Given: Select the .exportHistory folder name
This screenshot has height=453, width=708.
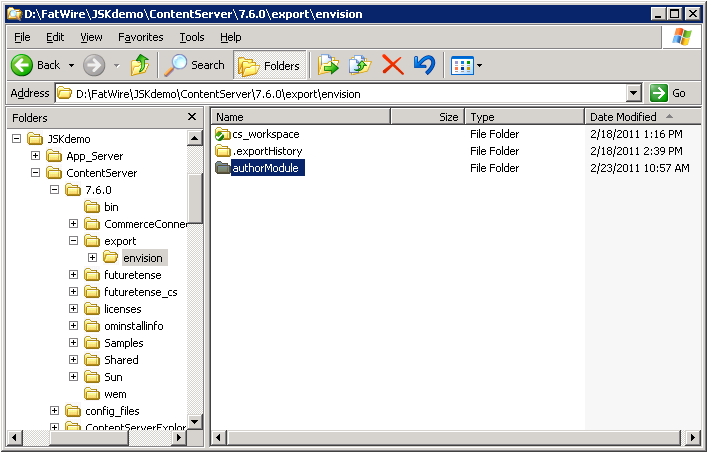Looking at the screenshot, I should (267, 151).
